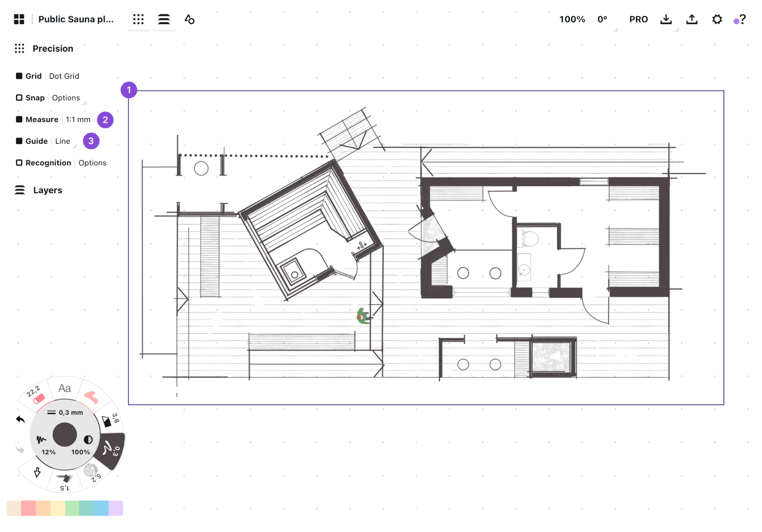Open the Precision menu dots icon in top bar
Screen dimensions: 762x532
coord(138,19)
